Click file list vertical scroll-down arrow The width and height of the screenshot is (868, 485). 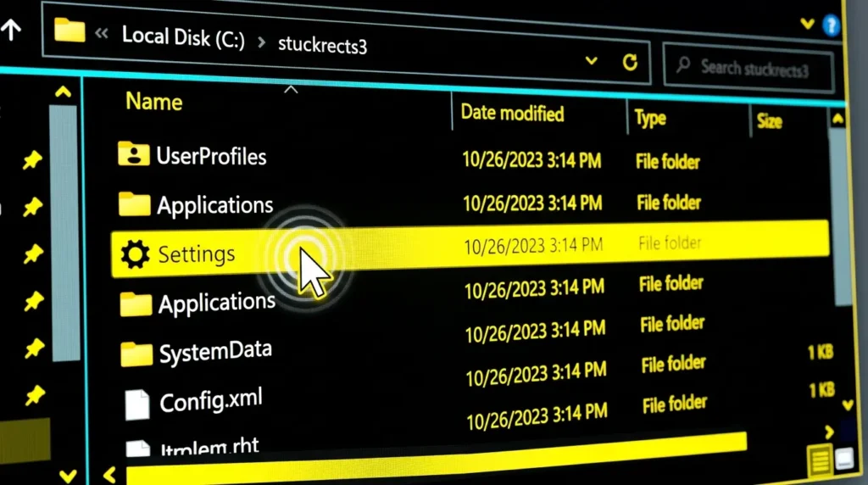click(848, 406)
